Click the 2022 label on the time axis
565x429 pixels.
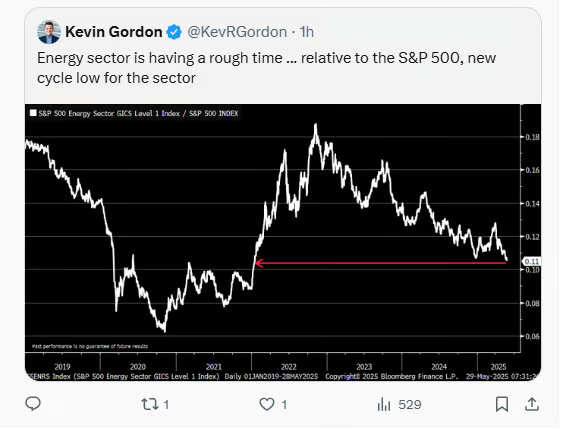tap(289, 367)
